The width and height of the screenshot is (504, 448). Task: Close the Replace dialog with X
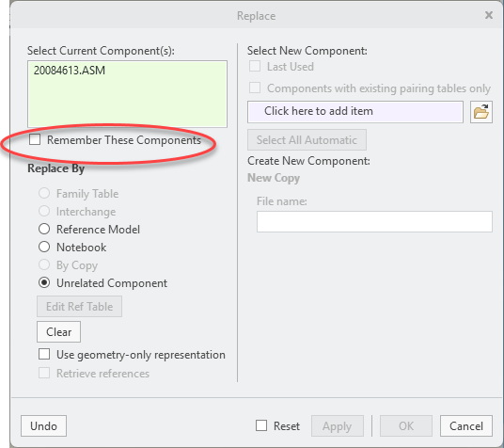point(489,15)
